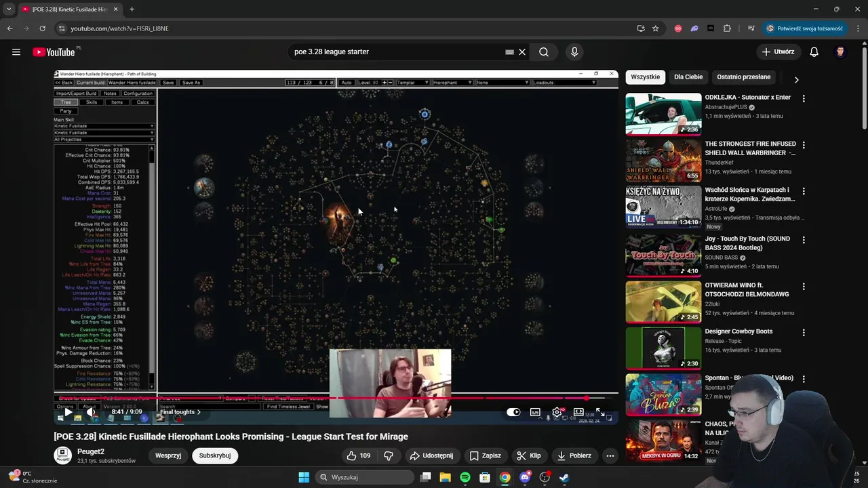Turn on subtitles in the player
868x488 pixels.
pyautogui.click(x=535, y=411)
